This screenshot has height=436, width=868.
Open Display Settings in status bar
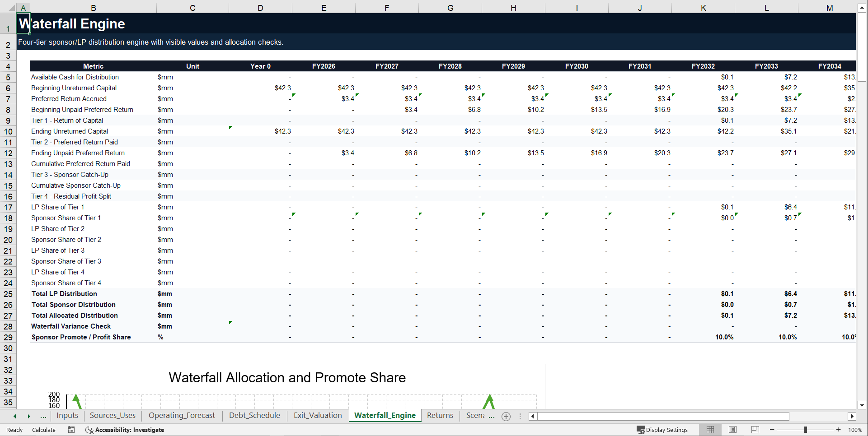click(662, 430)
